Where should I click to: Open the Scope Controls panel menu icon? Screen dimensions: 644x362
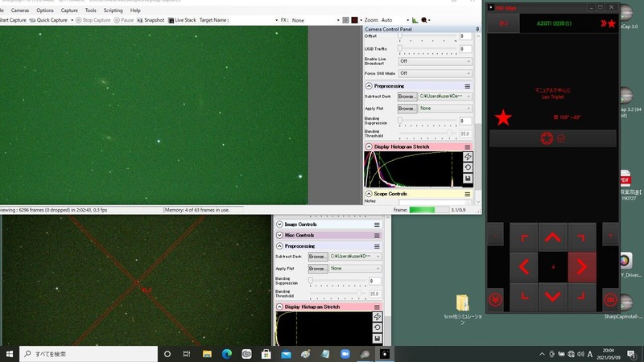coord(468,194)
